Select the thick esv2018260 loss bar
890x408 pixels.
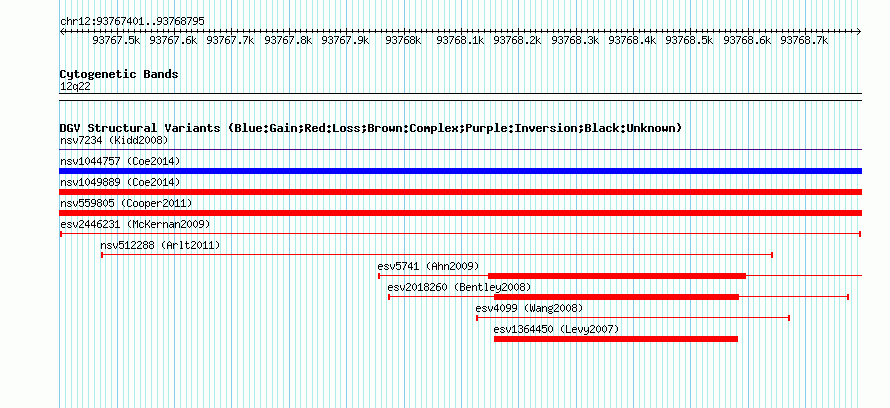click(x=616, y=297)
